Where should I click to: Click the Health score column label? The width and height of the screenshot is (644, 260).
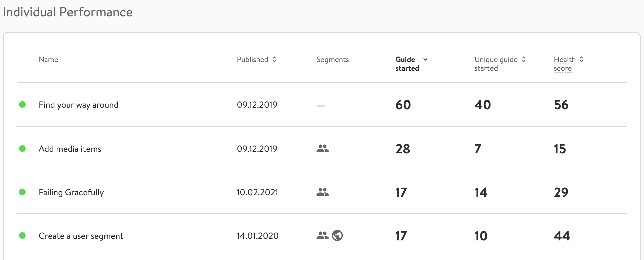click(x=564, y=64)
